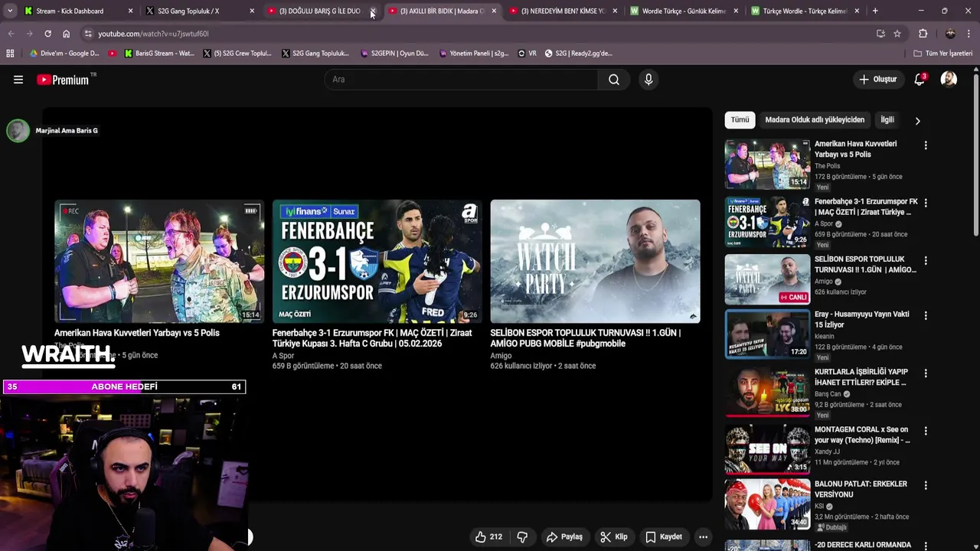Open BALONU PATLAT: ERKEKLER VERSİYONU title

click(x=861, y=489)
